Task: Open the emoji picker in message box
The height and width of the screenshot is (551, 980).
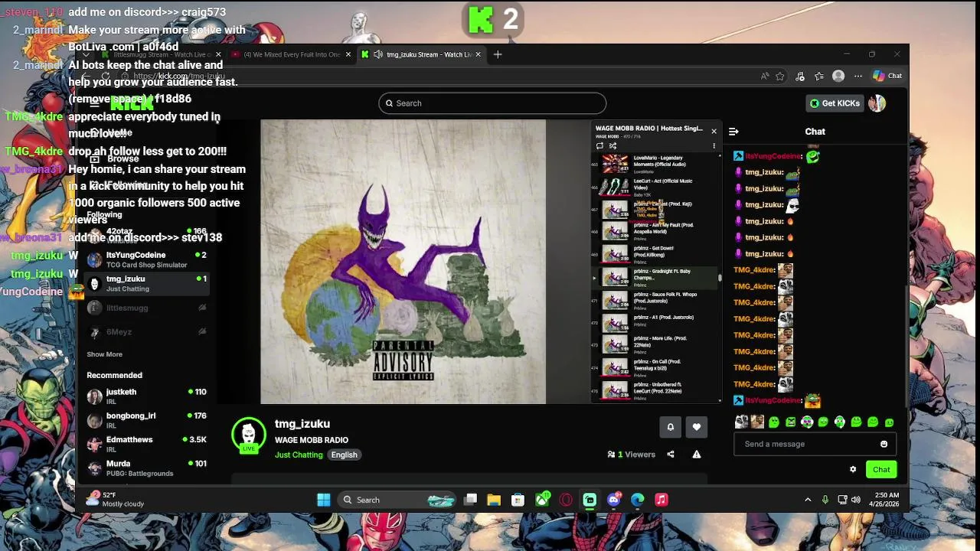Action: tap(884, 444)
